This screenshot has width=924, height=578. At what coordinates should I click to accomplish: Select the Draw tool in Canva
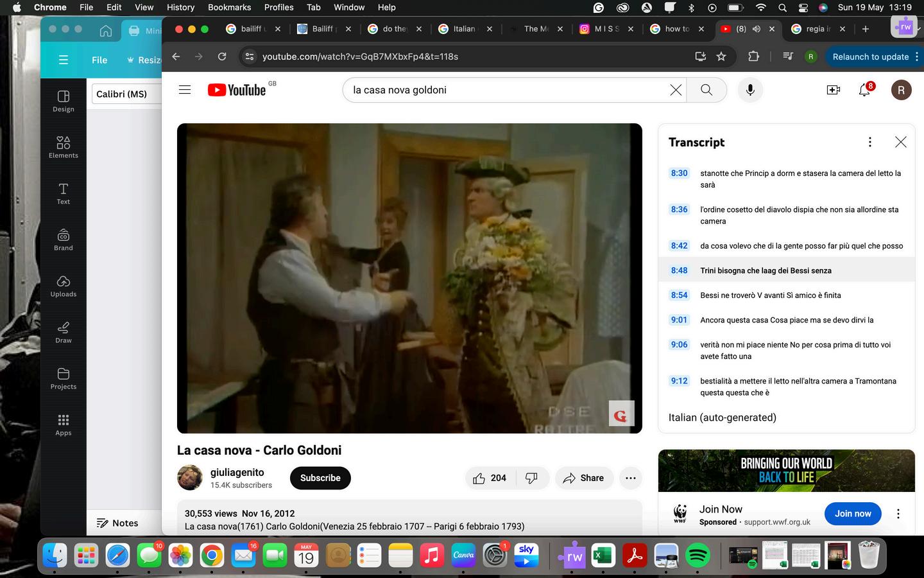[x=64, y=333]
